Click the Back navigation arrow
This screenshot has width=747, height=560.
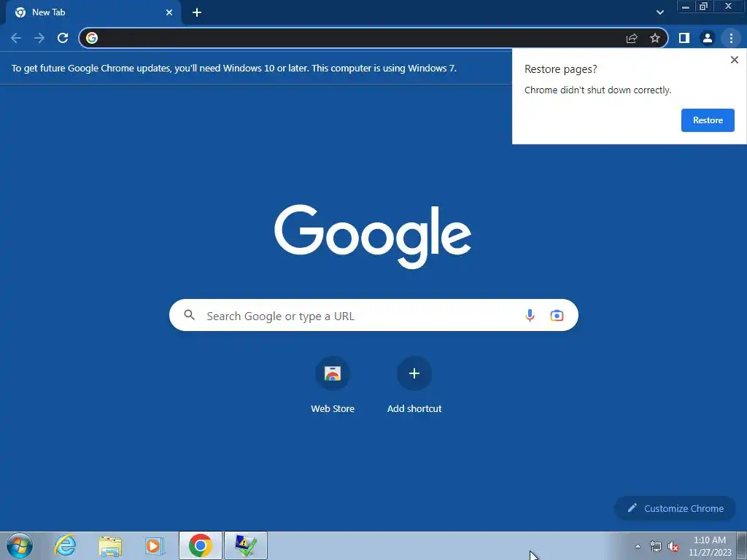pyautogui.click(x=16, y=38)
